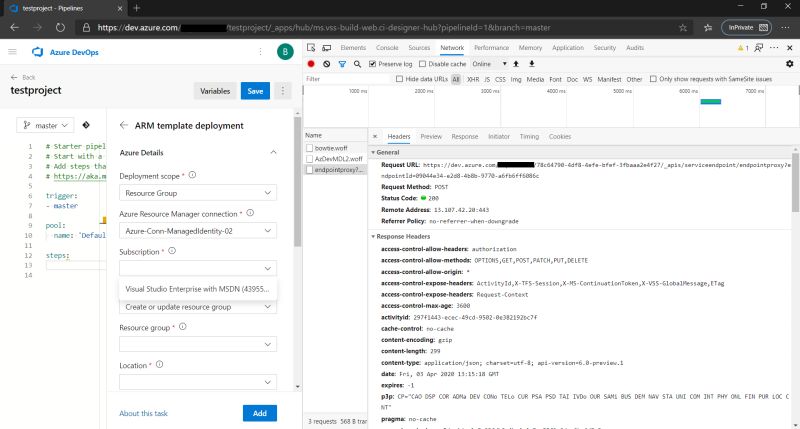Open Deployment scope Resource Group dropdown
Viewport: 800px width, 429px height.
pos(198,193)
